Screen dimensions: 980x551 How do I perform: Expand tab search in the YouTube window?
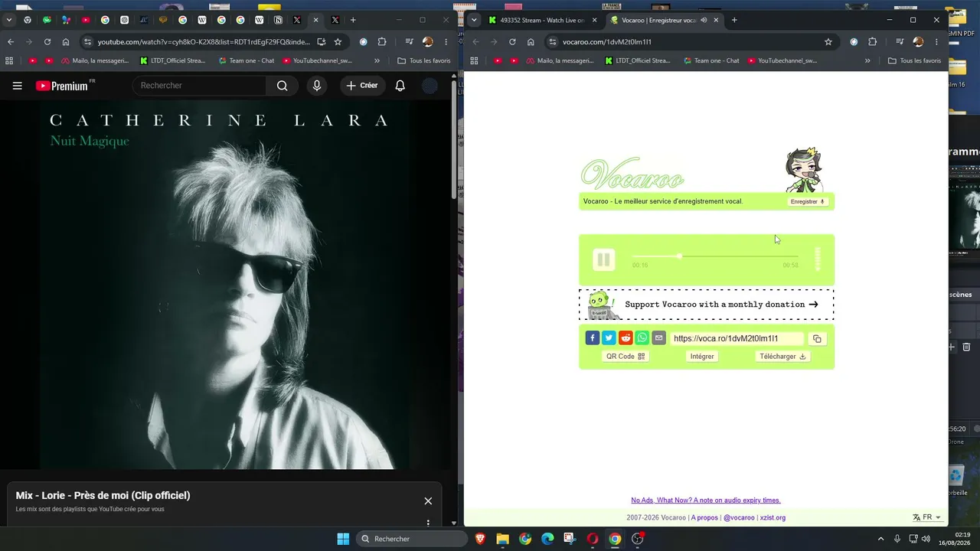(x=9, y=20)
